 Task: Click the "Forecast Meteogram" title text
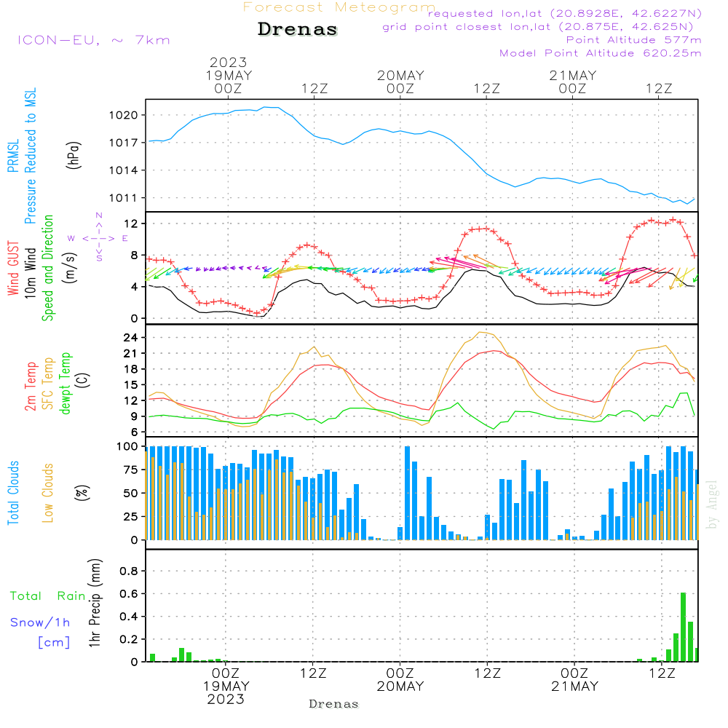tap(339, 7)
